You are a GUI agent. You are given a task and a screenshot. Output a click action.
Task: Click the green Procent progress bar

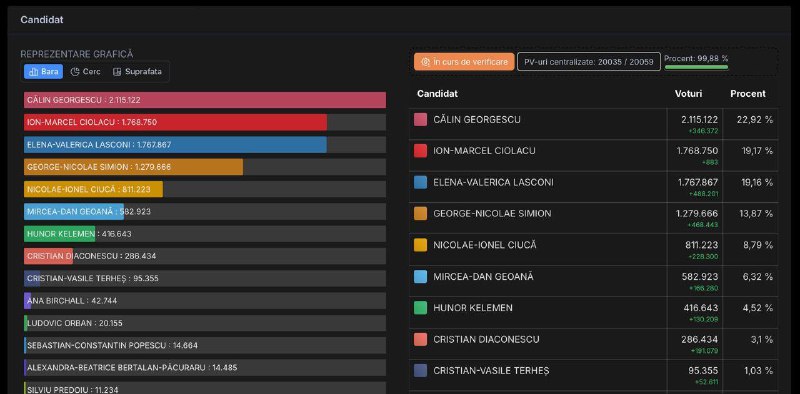696,67
